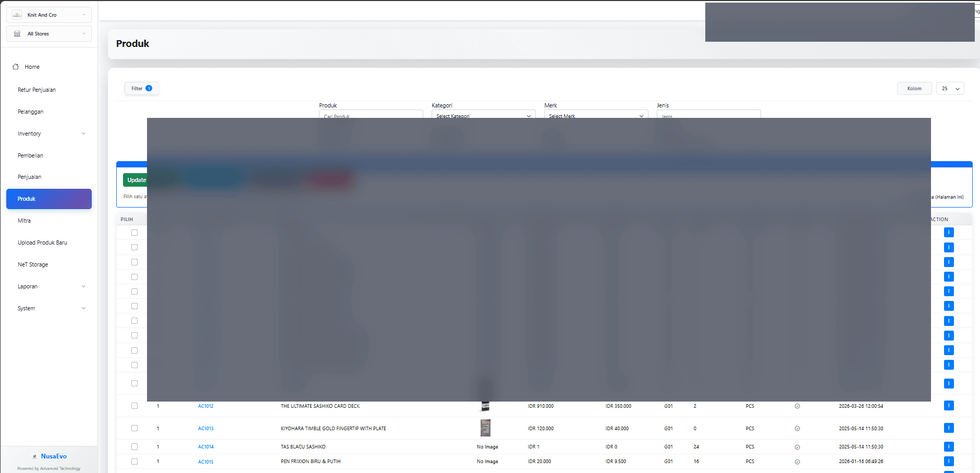The width and height of the screenshot is (980, 473).
Task: Click the status circle icon for AC1012
Action: point(797,406)
